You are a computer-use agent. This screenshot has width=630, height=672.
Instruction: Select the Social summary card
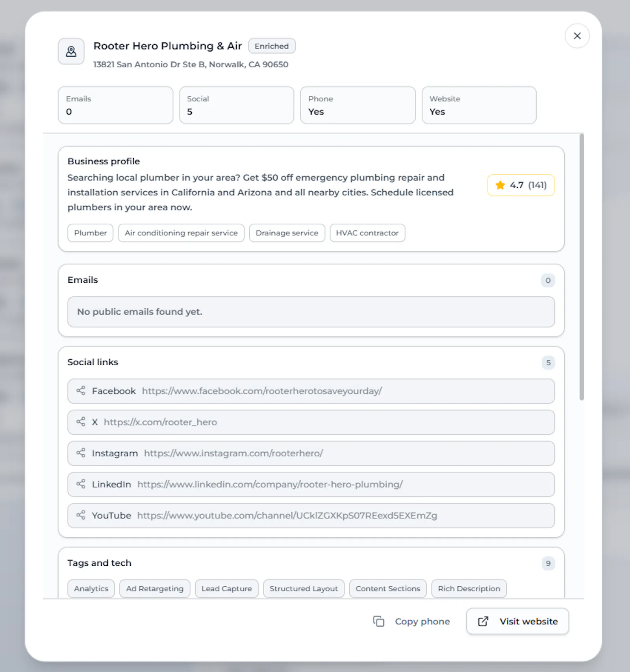pyautogui.click(x=237, y=105)
